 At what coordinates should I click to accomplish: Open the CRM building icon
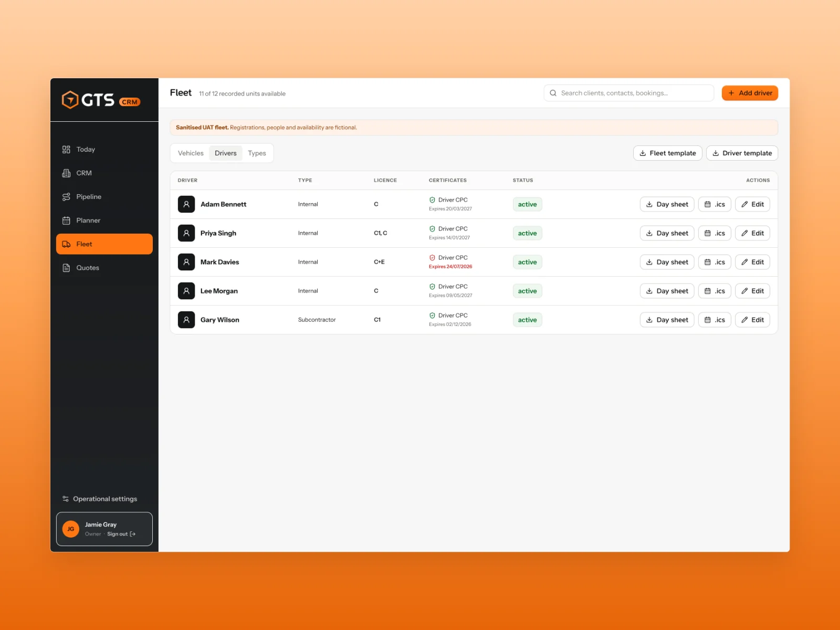pos(66,173)
